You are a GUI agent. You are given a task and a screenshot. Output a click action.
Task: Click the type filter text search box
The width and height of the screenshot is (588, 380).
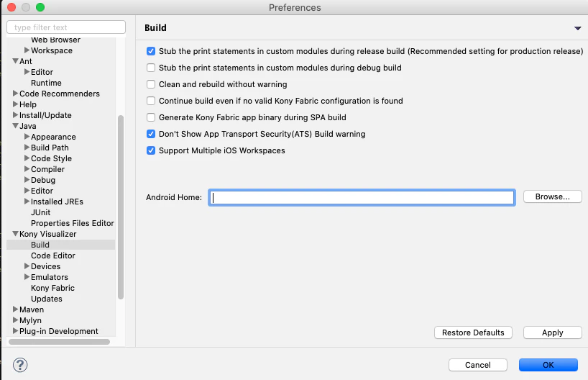coord(66,27)
